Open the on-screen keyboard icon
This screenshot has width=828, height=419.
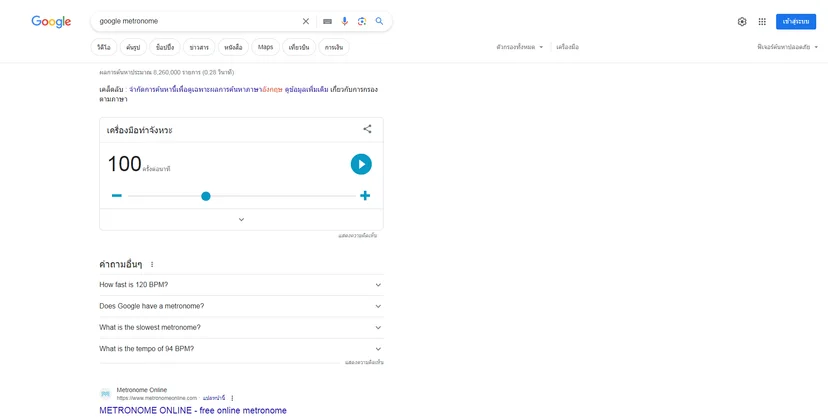[x=327, y=22]
